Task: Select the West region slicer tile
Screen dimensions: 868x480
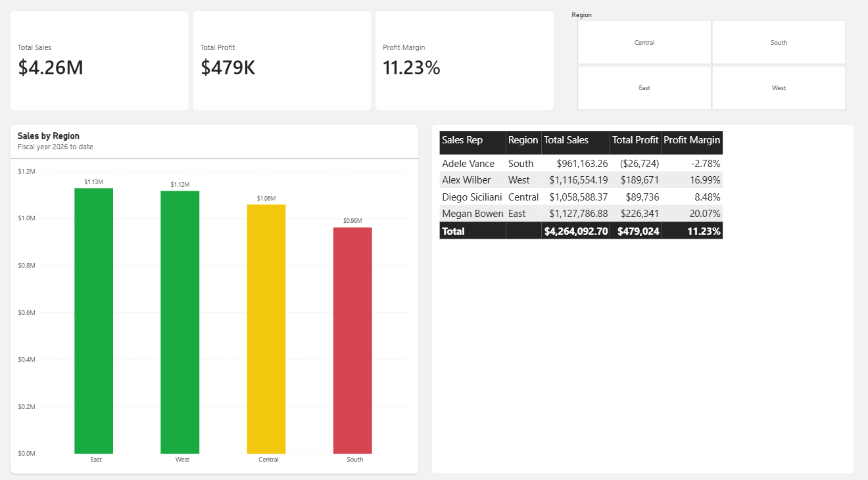Action: pyautogui.click(x=779, y=87)
